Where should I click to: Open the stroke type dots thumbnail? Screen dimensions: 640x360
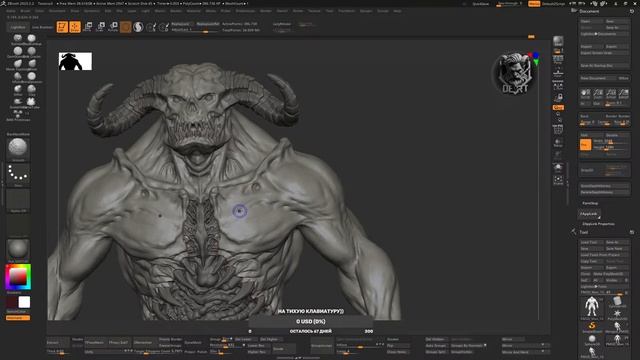point(18,175)
